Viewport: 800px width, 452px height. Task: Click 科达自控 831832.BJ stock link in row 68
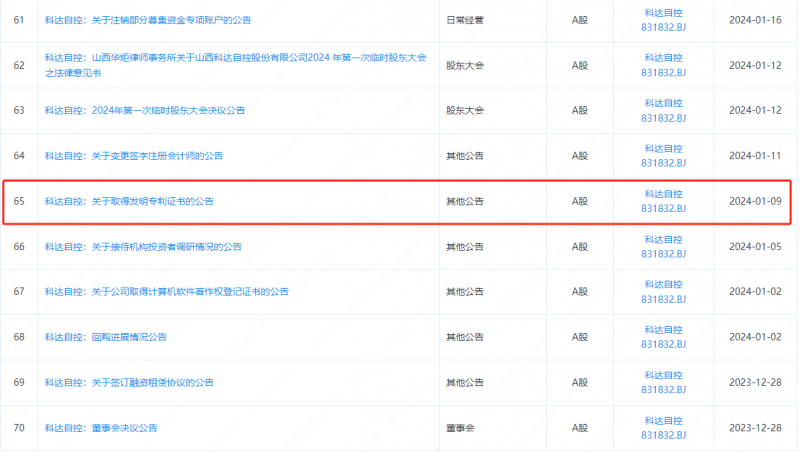point(663,337)
